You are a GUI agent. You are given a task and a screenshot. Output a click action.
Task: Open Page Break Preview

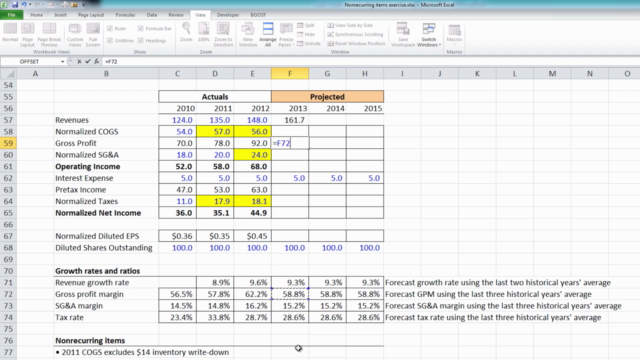pos(49,34)
